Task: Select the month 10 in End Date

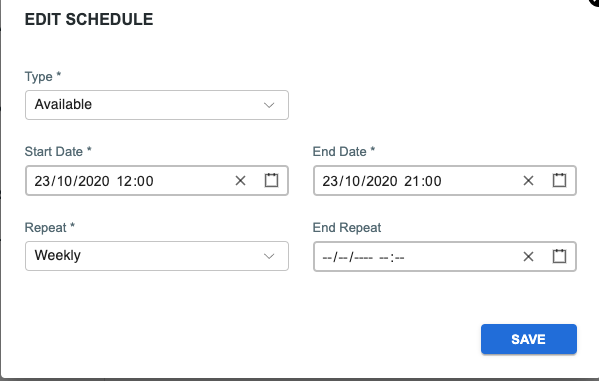Action: click(352, 181)
